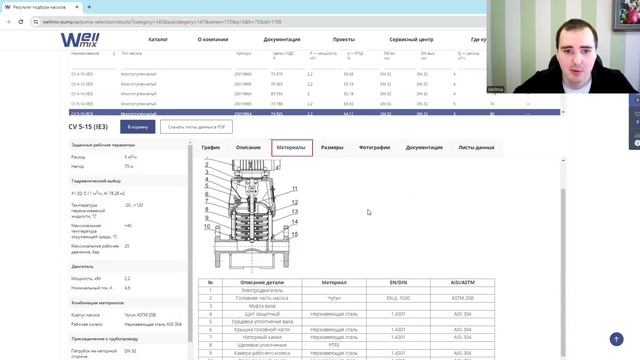Click the materials panel scrollbar
Screen dimensions: 640x360
563,271
